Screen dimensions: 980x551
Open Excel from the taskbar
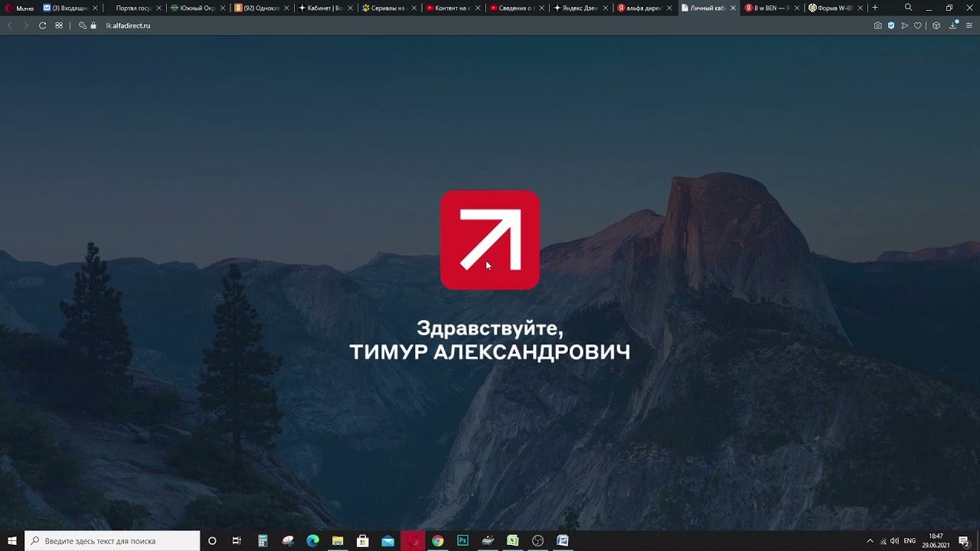(x=512, y=540)
